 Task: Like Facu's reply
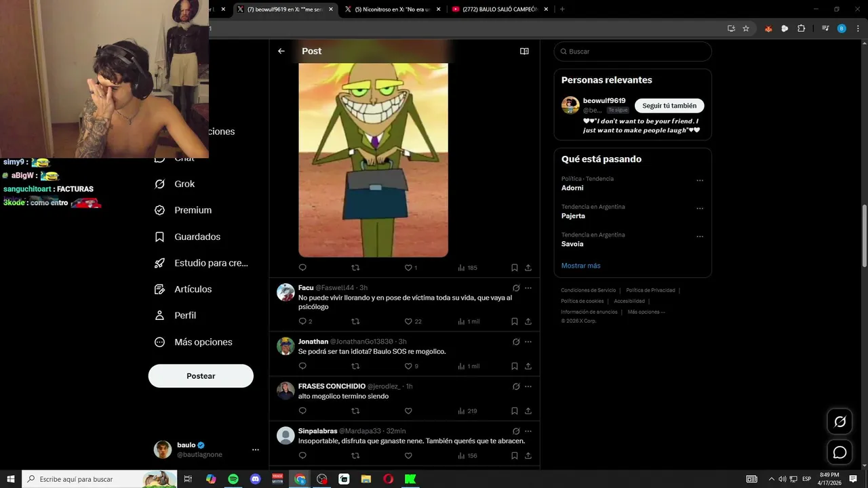coord(408,321)
